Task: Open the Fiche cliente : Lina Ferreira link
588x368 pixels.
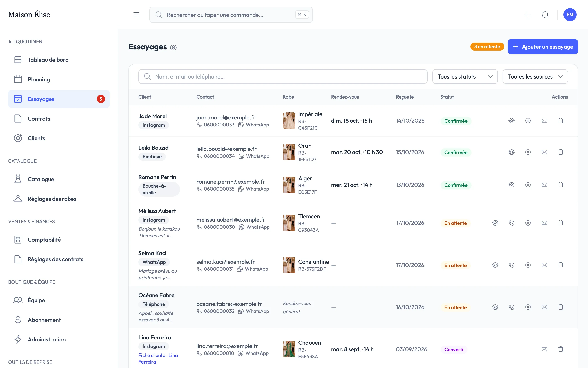Action: pyautogui.click(x=158, y=359)
